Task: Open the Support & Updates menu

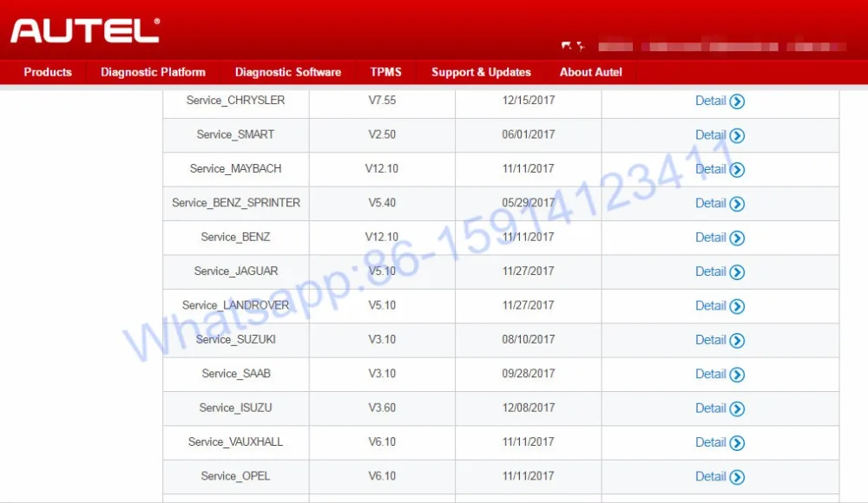Action: (481, 72)
